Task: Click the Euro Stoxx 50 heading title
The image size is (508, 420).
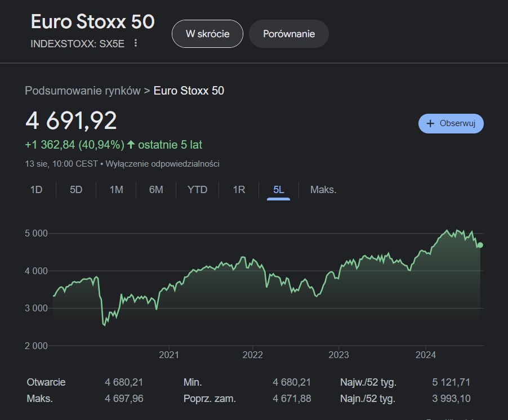Action: pos(93,22)
